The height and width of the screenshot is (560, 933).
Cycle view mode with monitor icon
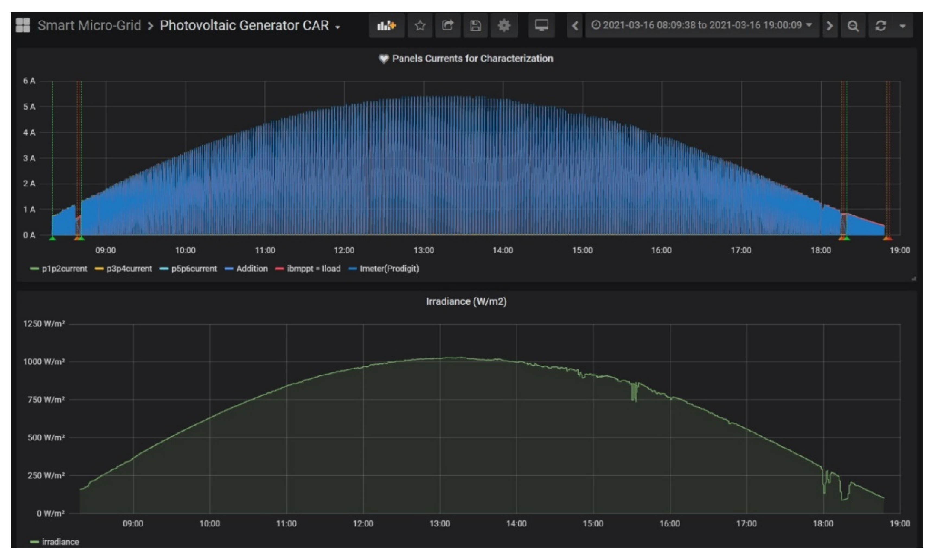tap(541, 26)
